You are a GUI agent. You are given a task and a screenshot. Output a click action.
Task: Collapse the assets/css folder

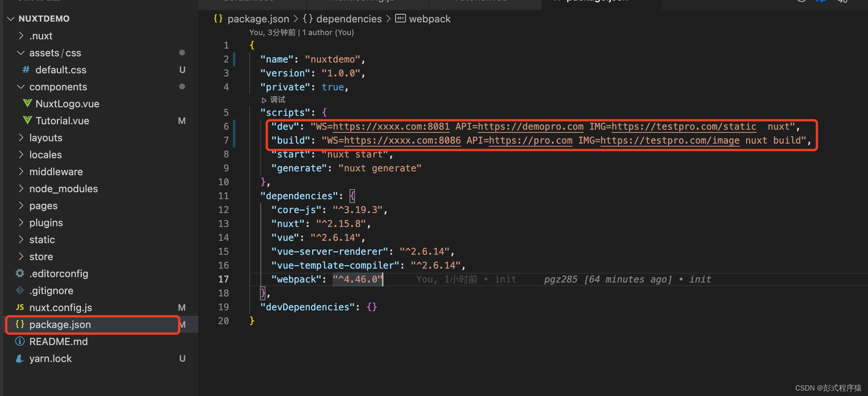pyautogui.click(x=21, y=53)
